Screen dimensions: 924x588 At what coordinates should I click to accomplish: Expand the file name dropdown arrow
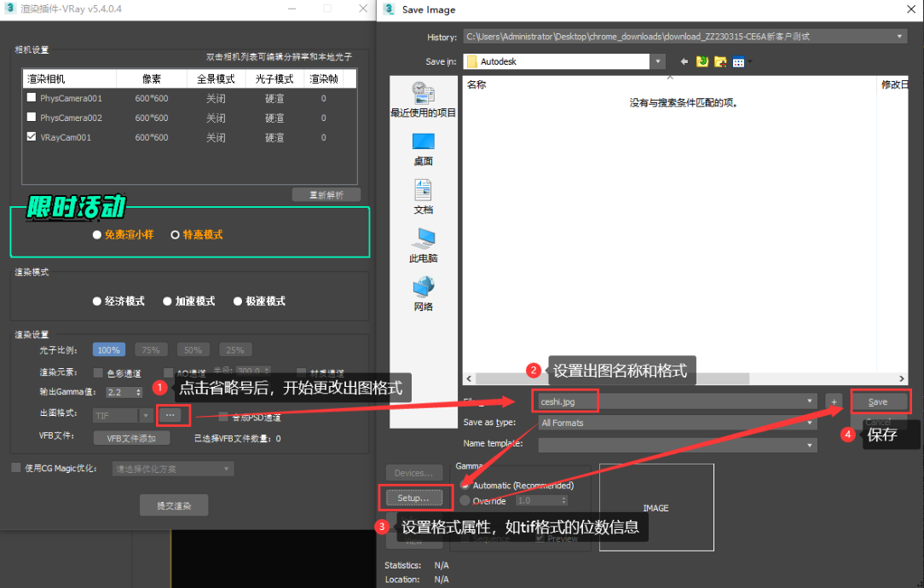click(809, 401)
